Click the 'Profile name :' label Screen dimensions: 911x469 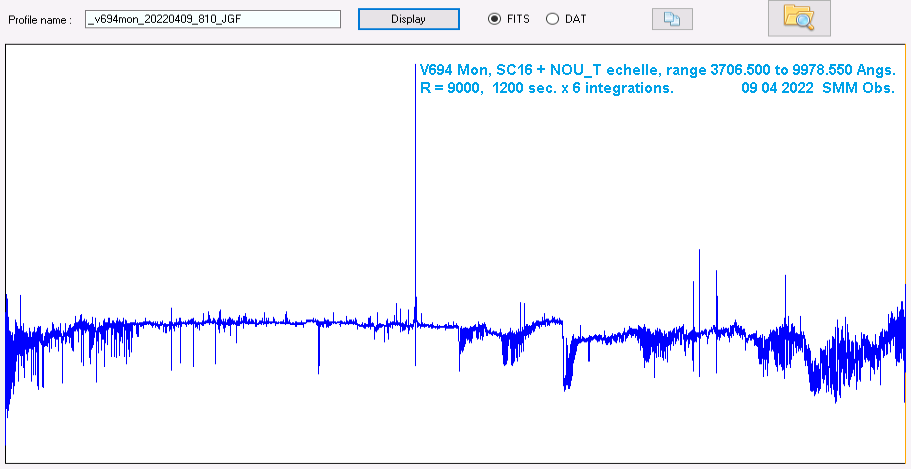pyautogui.click(x=40, y=20)
